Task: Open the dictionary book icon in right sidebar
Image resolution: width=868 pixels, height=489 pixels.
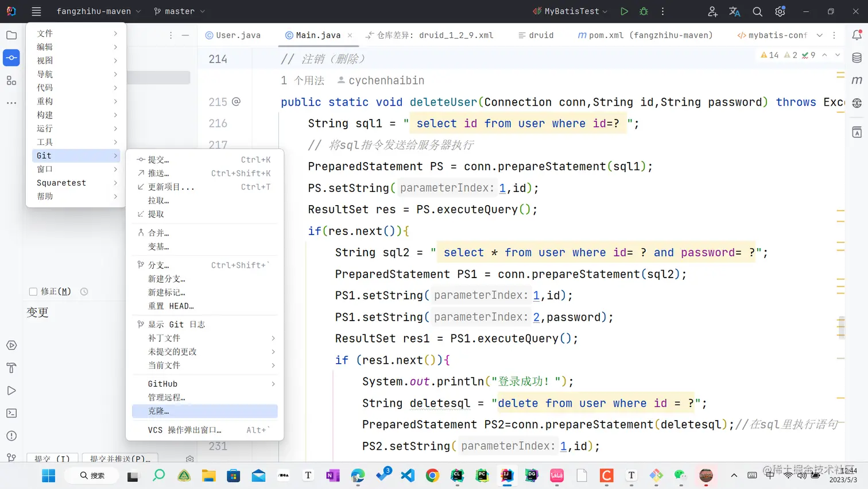Action: [x=857, y=132]
